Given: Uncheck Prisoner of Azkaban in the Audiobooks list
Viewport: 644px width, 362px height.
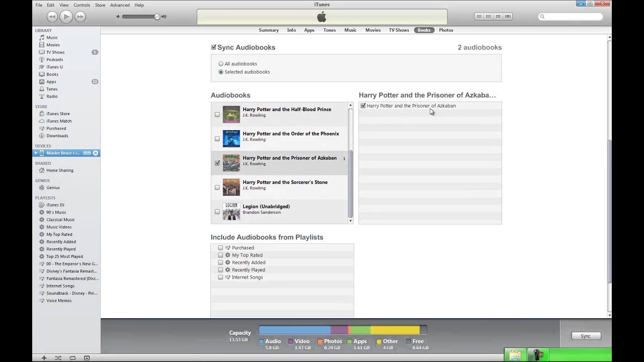Looking at the screenshot, I should coord(217,163).
